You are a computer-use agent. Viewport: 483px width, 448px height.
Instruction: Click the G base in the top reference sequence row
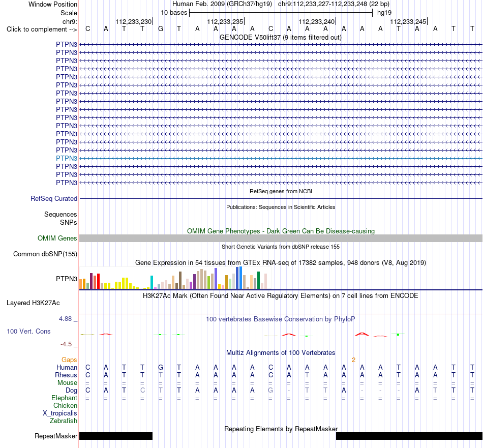coord(161,29)
